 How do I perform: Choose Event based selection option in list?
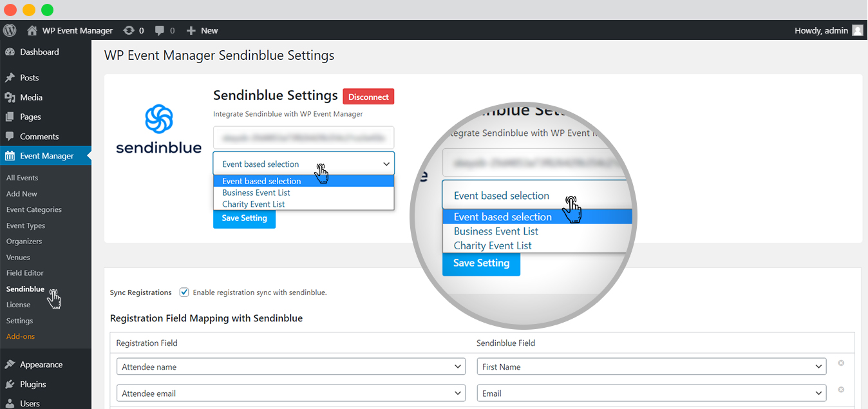(x=303, y=181)
